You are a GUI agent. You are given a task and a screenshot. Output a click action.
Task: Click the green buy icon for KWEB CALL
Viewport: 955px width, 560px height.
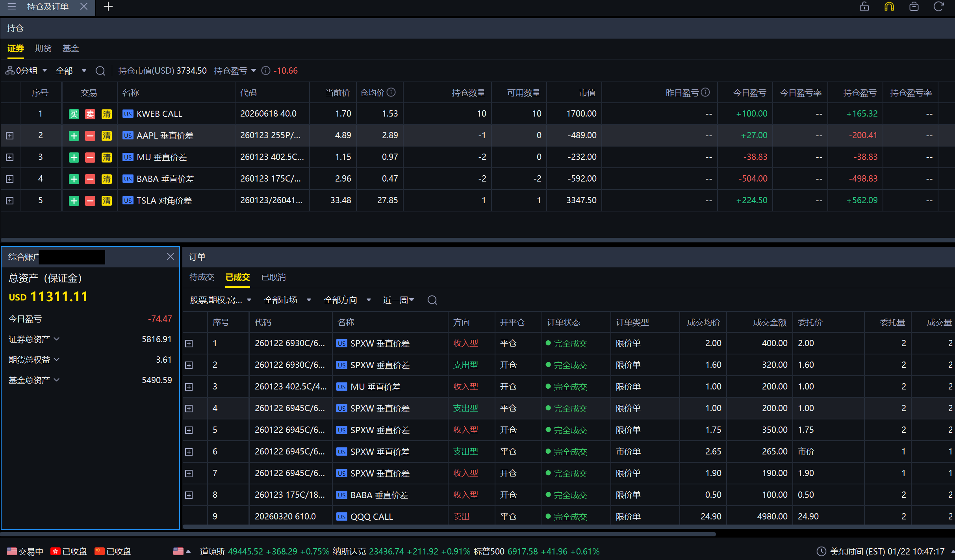74,114
